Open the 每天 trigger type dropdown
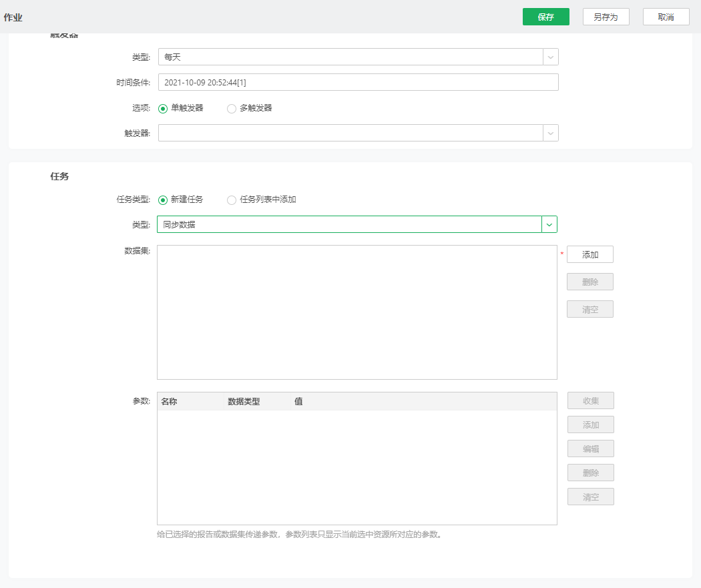The width and height of the screenshot is (701, 588). click(x=358, y=57)
